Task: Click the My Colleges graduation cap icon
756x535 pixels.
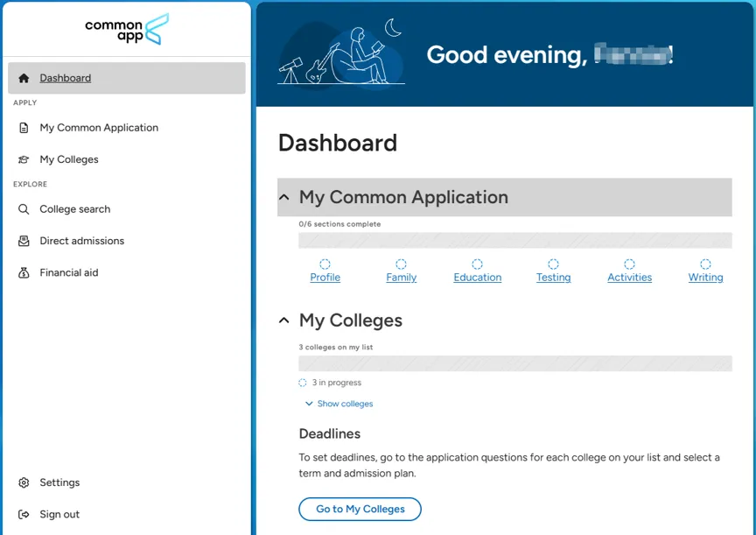Action: click(x=24, y=159)
